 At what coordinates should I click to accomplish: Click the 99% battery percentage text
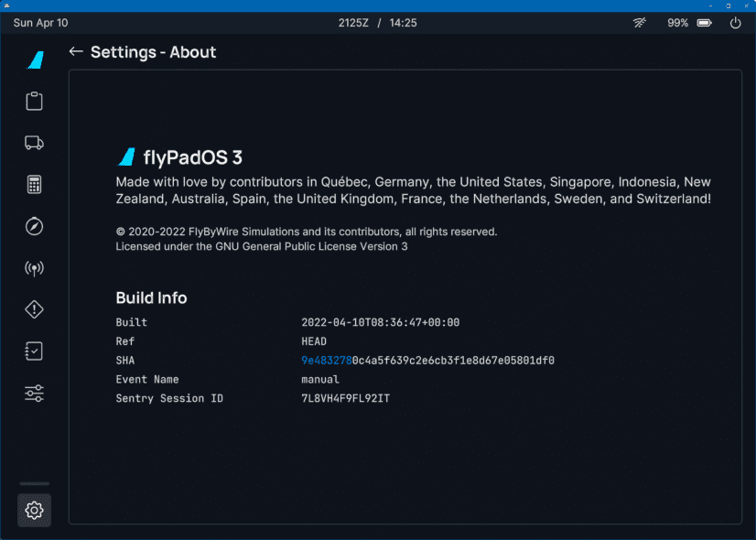677,23
